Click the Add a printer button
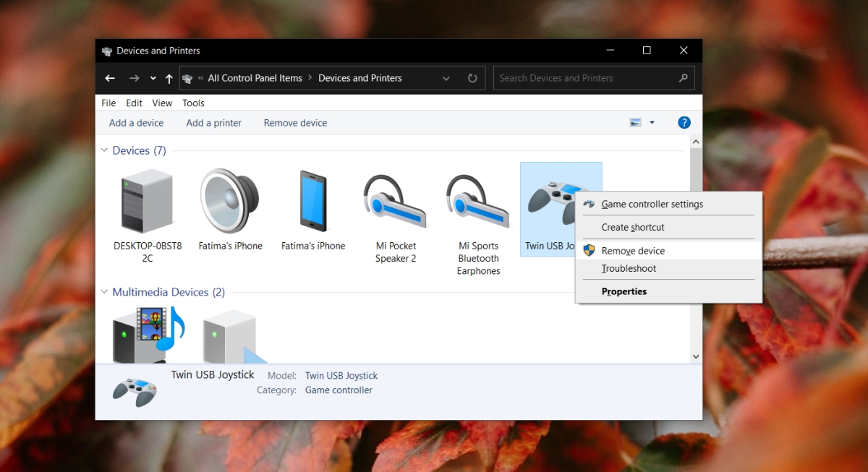This screenshot has height=472, width=868. click(x=213, y=123)
